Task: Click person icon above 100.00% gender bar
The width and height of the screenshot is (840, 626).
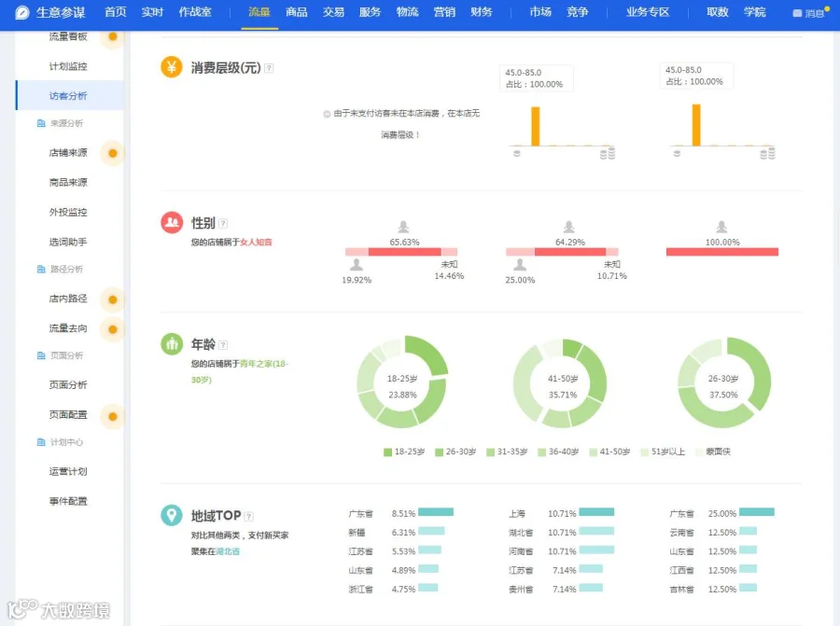Action: click(x=721, y=227)
